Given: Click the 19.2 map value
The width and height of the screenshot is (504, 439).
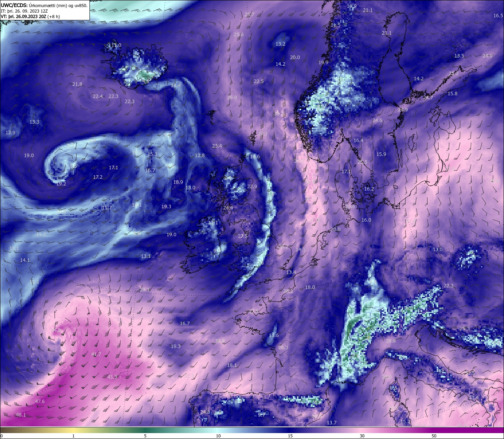Looking at the screenshot, I should coord(61,184).
